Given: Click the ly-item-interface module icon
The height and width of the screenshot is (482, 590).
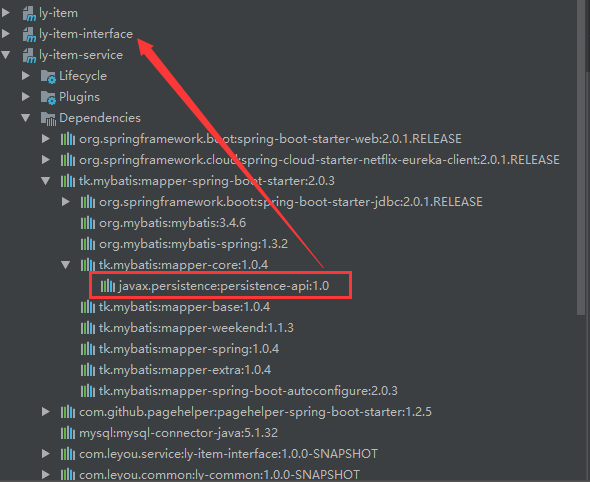Looking at the screenshot, I should 29,35.
